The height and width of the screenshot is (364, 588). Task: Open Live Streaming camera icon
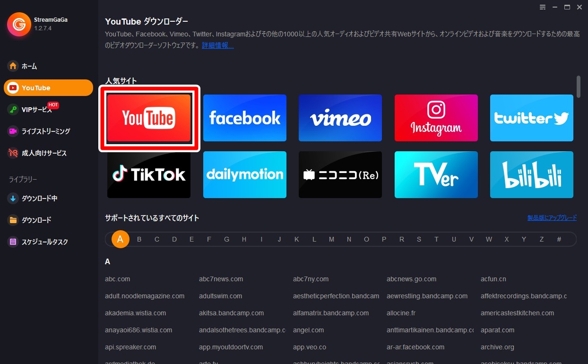point(13,131)
